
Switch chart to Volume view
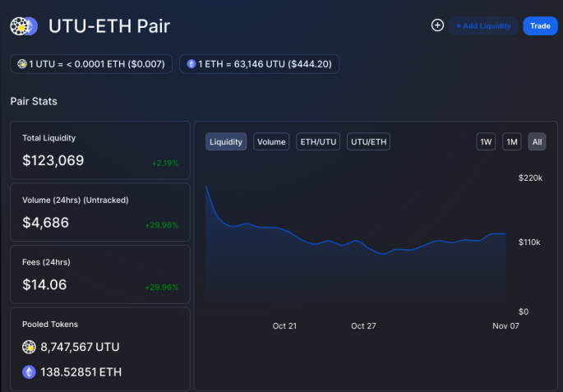pos(271,142)
